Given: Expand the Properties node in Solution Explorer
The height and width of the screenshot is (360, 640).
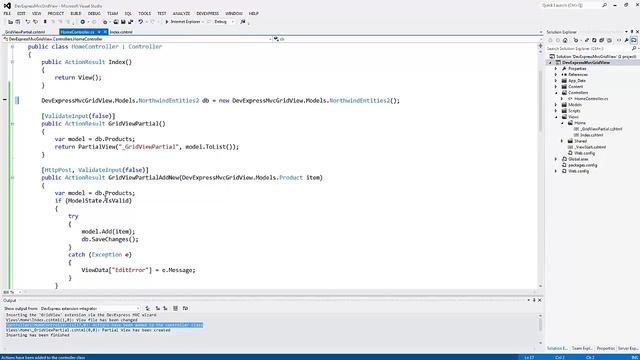Looking at the screenshot, I should (556, 69).
